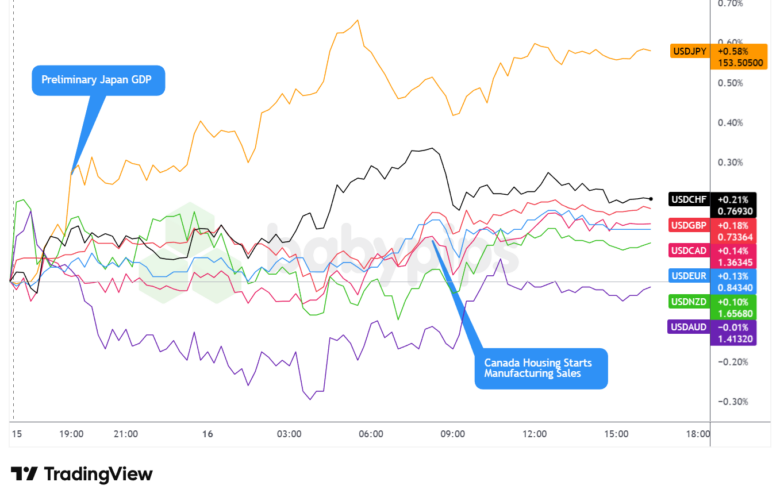Click the USDAUD purple symbol label
The height and width of the screenshot is (501, 780).
click(688, 327)
